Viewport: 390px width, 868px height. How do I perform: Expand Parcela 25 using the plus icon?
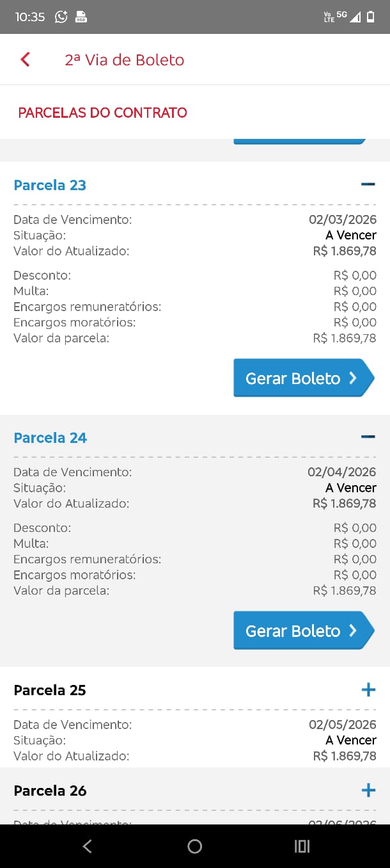[x=368, y=689]
